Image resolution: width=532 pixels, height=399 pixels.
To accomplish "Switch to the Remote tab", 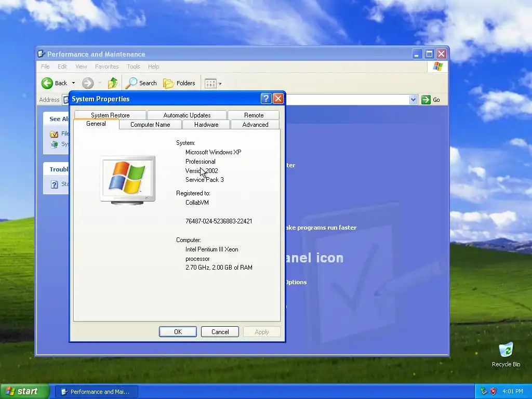I will (254, 115).
